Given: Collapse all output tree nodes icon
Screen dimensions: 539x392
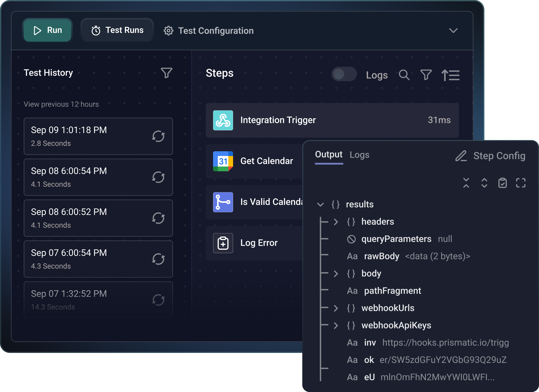Looking at the screenshot, I should pos(466,183).
